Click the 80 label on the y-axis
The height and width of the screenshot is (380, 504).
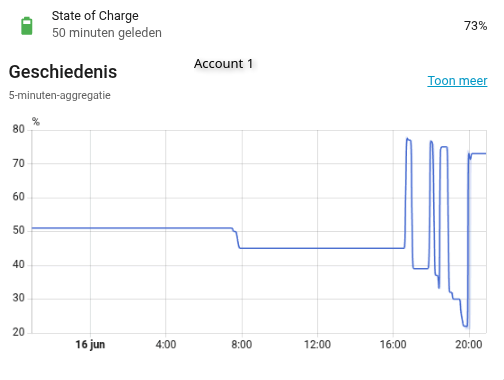pos(19,129)
